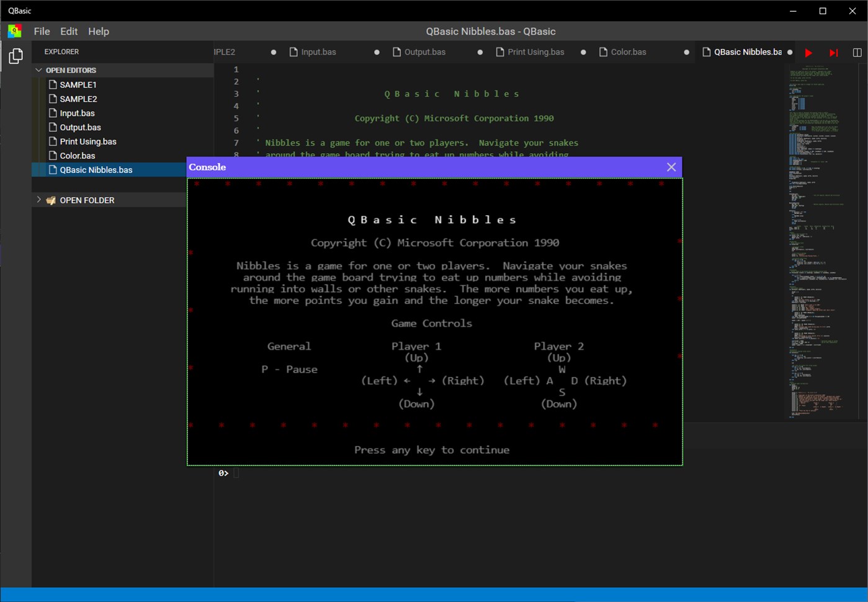Close the Console window

[x=671, y=167]
